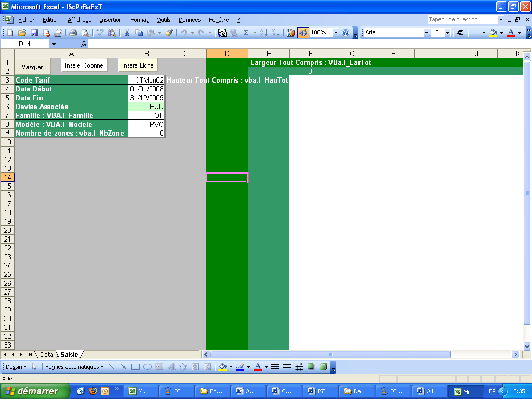This screenshot has height=399, width=532.
Task: Save the workbook IScPrBaExT
Action: point(34,32)
